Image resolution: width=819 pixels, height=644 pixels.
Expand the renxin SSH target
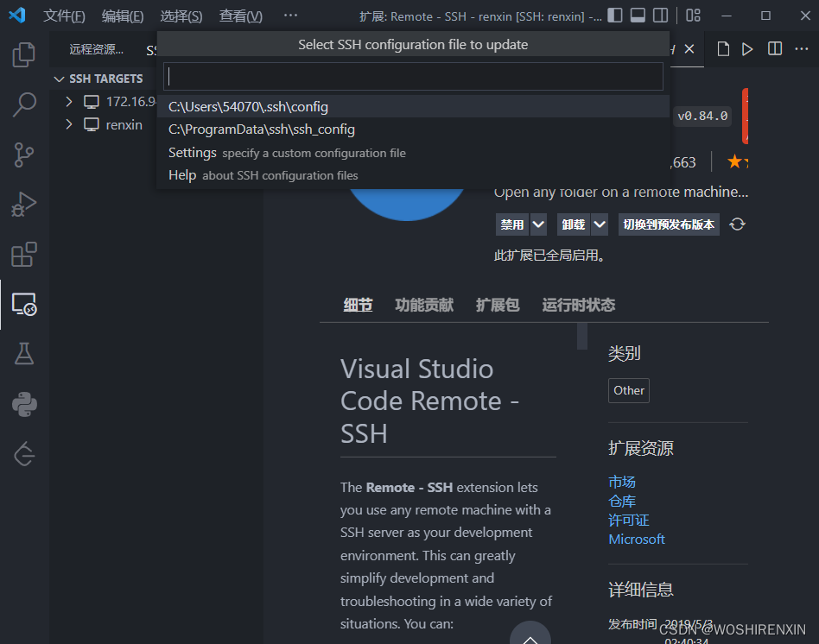click(x=69, y=124)
